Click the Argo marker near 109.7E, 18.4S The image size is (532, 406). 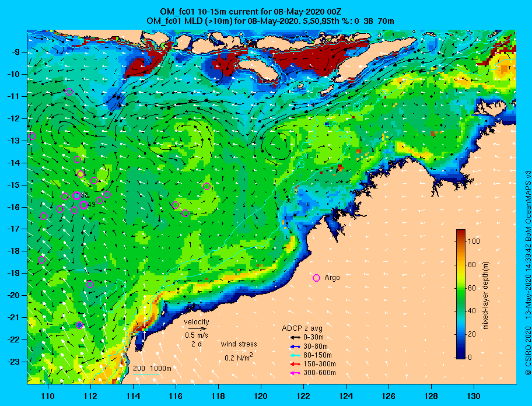coord(42,260)
